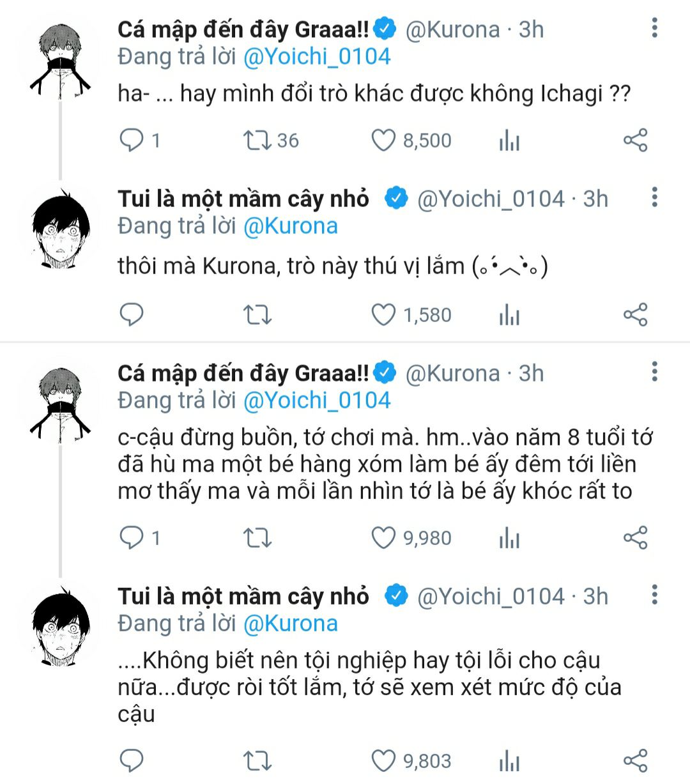
Task: Open @Kurona mention in last tweet
Action: (x=291, y=624)
